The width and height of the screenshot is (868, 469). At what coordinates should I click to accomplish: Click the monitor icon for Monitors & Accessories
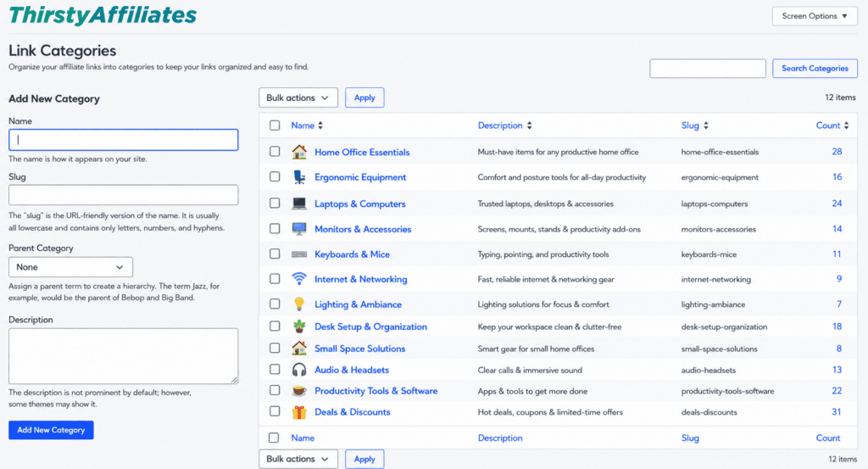[299, 229]
